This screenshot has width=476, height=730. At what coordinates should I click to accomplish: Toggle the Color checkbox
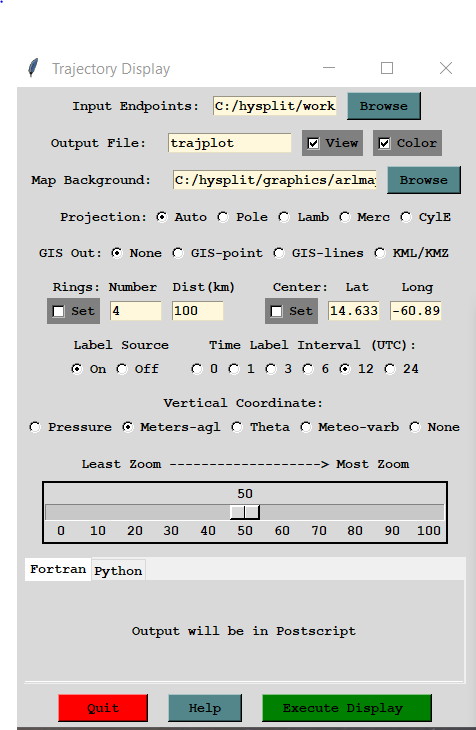(384, 143)
